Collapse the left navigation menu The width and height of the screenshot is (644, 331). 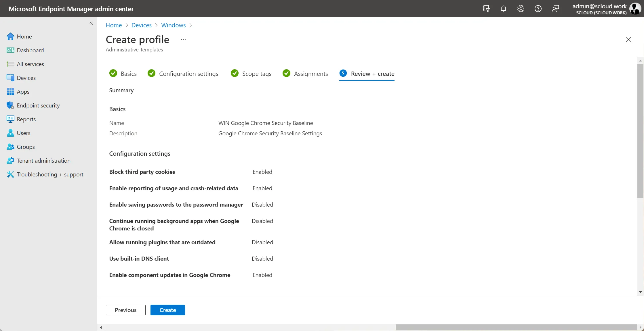coord(91,23)
